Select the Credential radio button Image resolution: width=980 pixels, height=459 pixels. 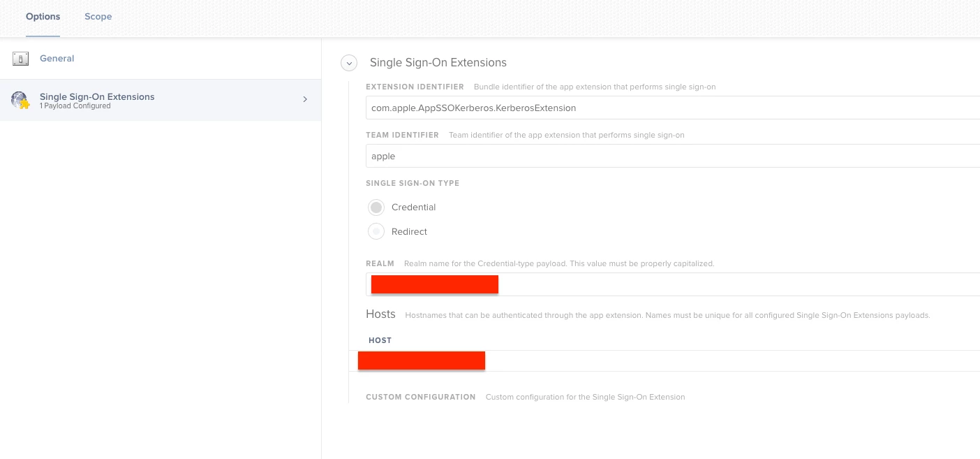click(376, 207)
